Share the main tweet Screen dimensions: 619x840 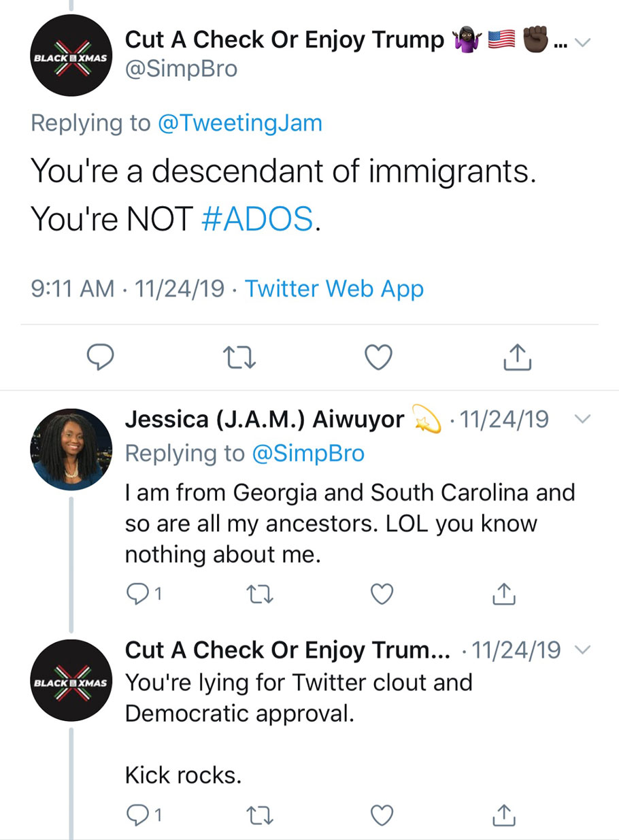[516, 356]
